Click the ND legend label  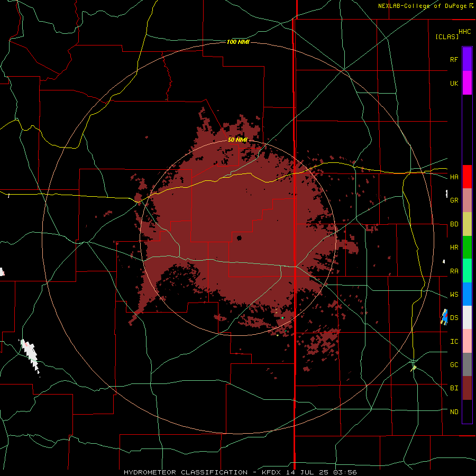pos(454,412)
